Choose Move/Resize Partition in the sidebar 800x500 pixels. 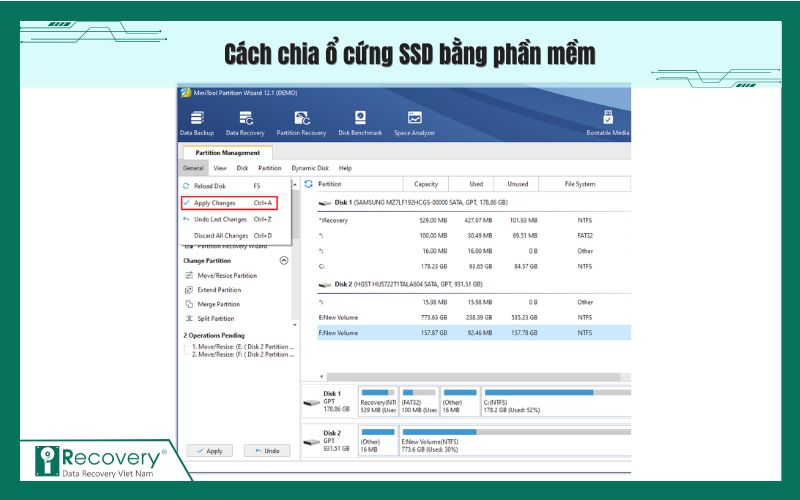(x=227, y=276)
